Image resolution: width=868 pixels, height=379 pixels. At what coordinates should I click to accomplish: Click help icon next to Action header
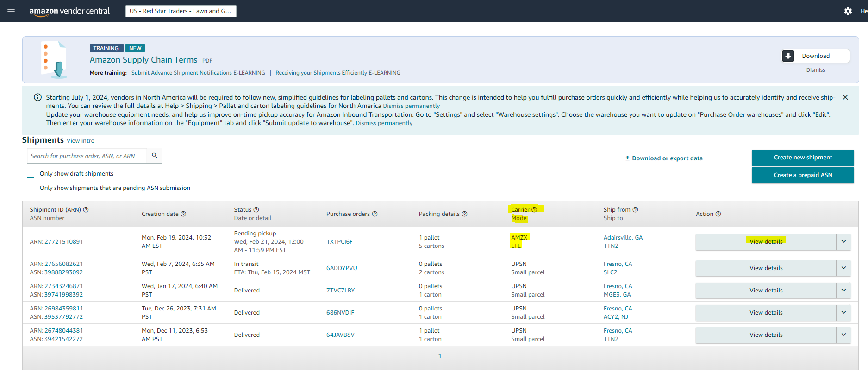tap(718, 214)
